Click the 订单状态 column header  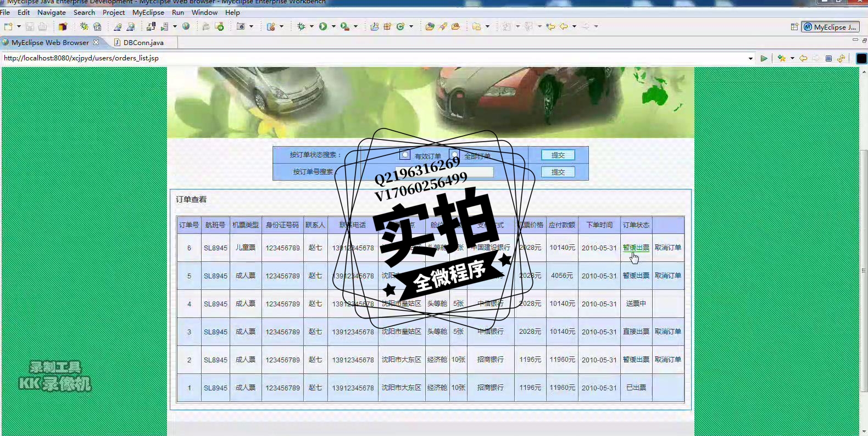pyautogui.click(x=636, y=225)
